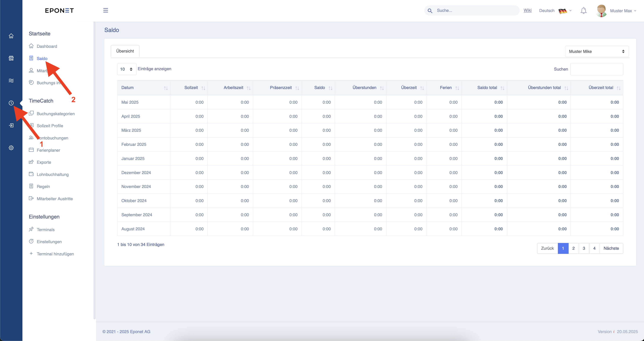
Task: Click the sidebar vertical scrollbar
Action: click(95, 170)
